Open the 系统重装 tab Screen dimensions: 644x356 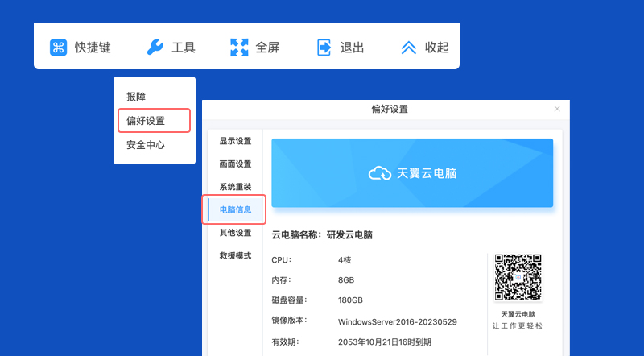point(235,187)
